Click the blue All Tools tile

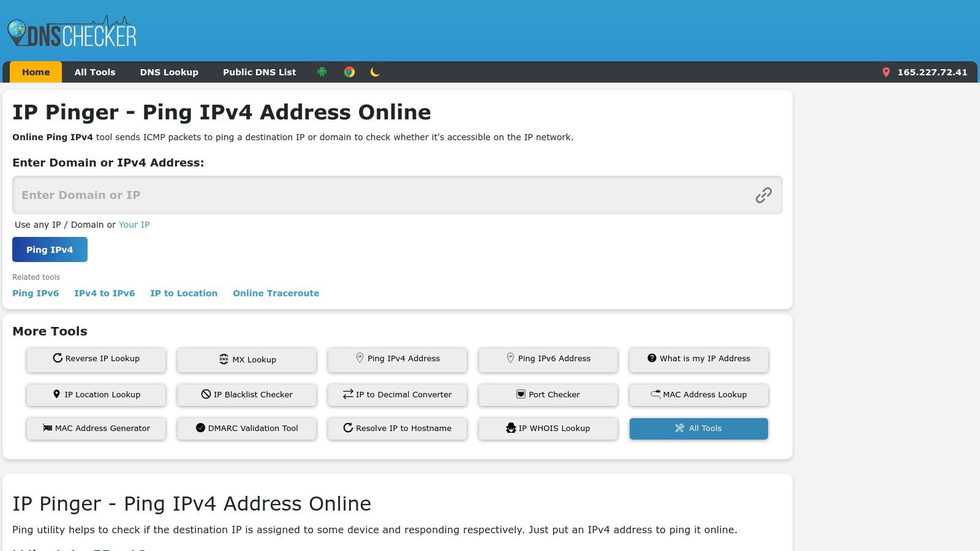698,429
